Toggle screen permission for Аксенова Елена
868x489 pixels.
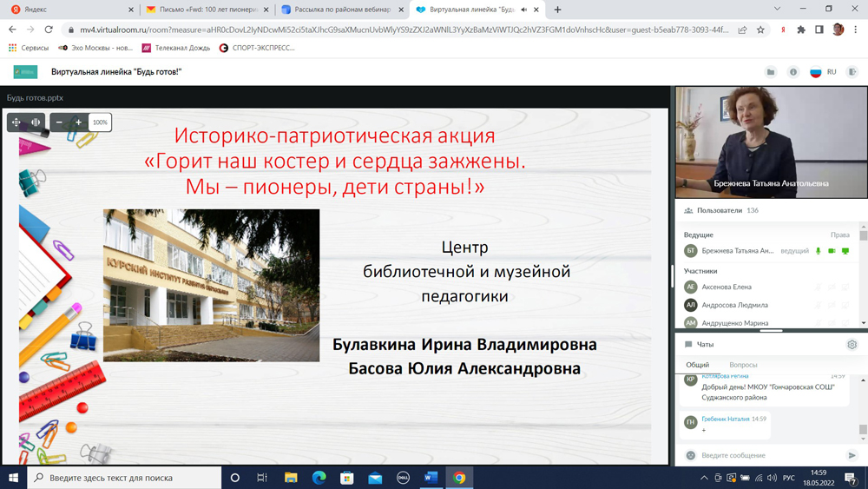coord(845,287)
